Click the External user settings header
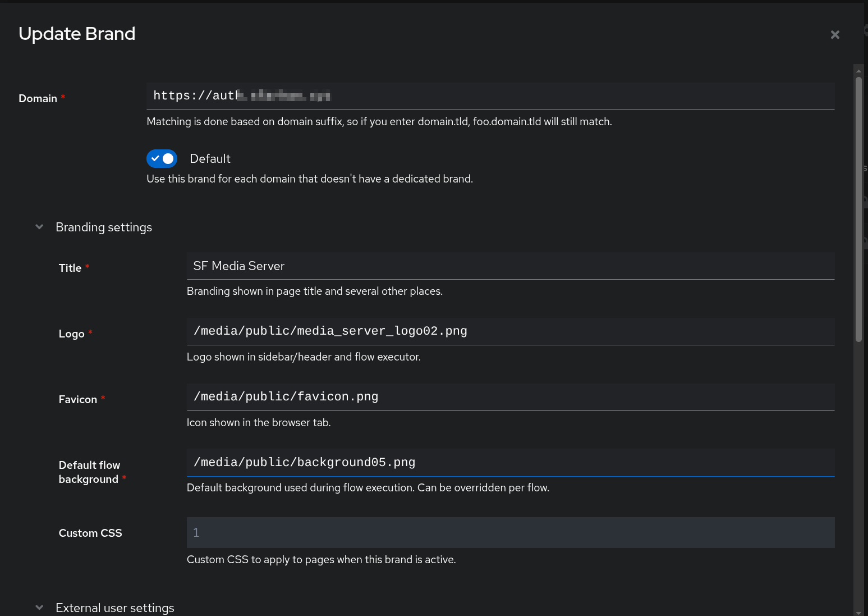The width and height of the screenshot is (868, 616). click(115, 608)
